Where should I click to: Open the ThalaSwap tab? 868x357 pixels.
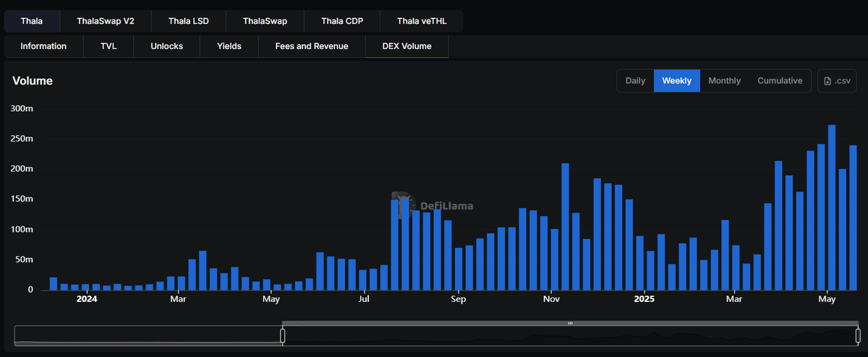tap(265, 21)
